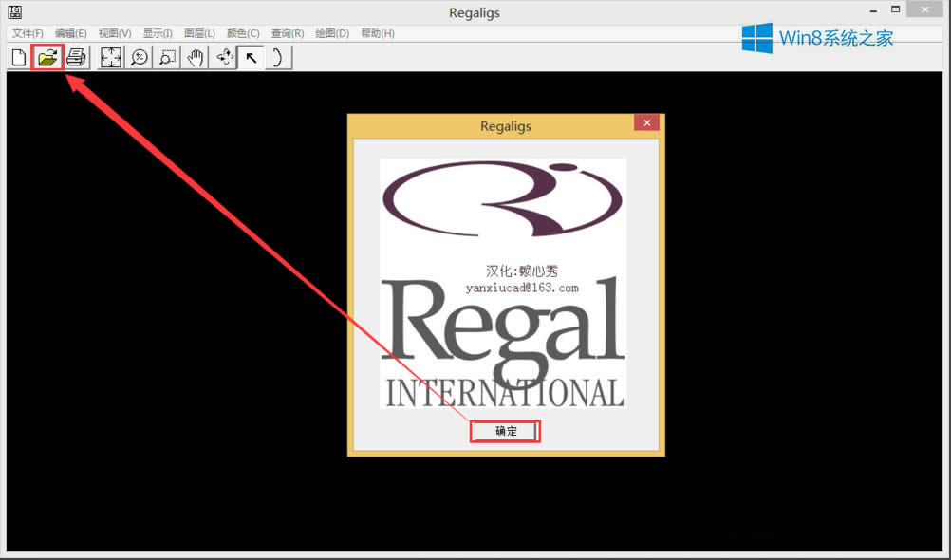
Task: Select the zoom percentage magnifier tool
Action: (x=140, y=58)
